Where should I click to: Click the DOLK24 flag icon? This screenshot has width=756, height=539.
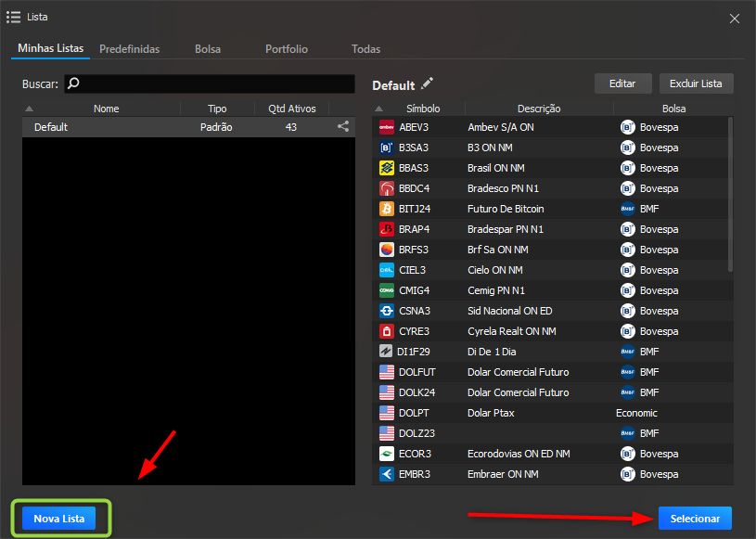tap(387, 392)
